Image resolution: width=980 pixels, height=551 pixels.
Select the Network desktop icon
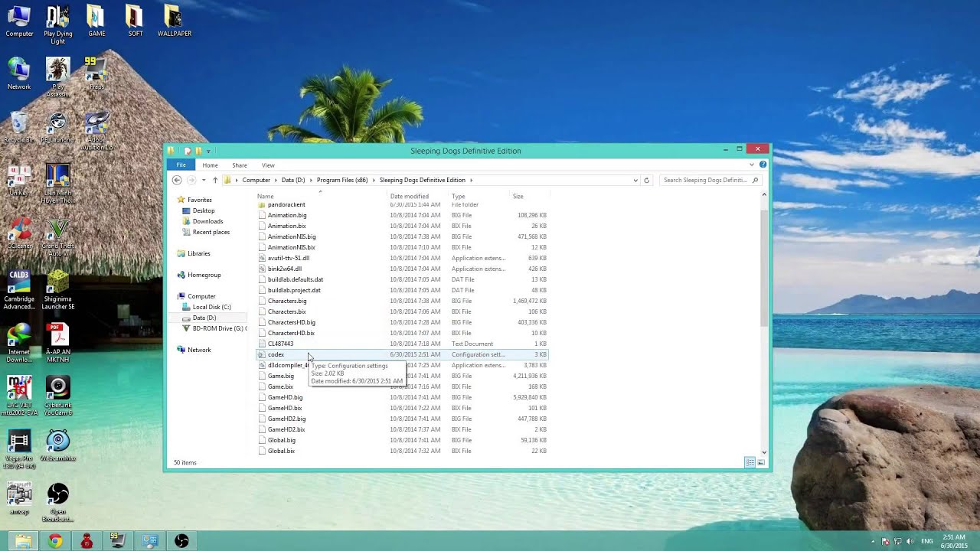(x=19, y=74)
